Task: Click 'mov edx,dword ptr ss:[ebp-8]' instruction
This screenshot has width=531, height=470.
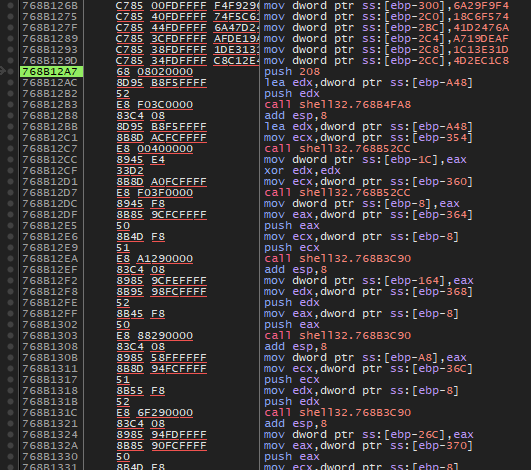Action: click(361, 391)
